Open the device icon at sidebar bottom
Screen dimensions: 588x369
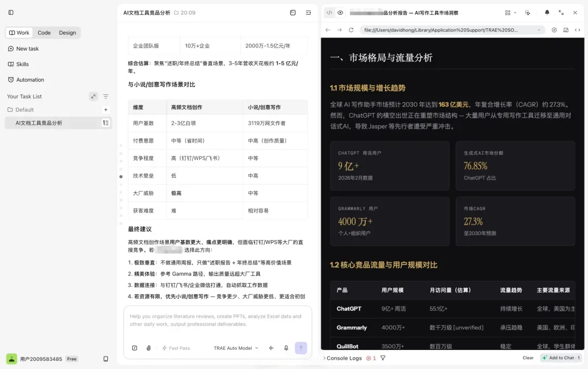(x=106, y=359)
